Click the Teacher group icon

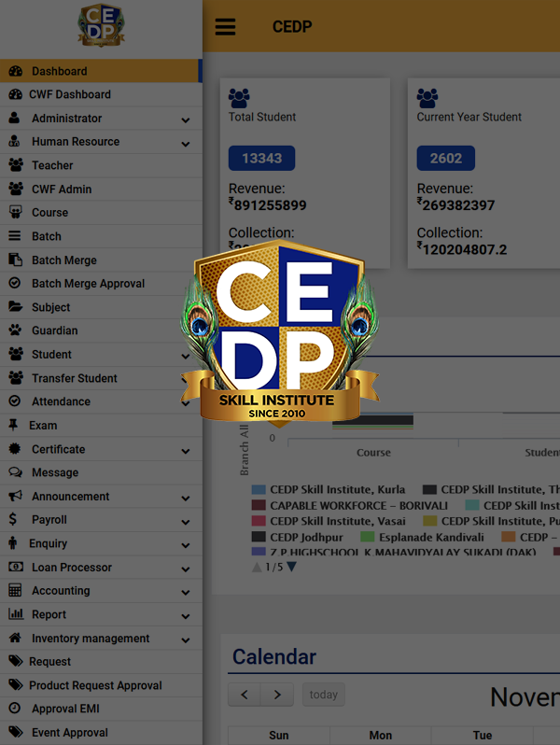click(x=16, y=165)
